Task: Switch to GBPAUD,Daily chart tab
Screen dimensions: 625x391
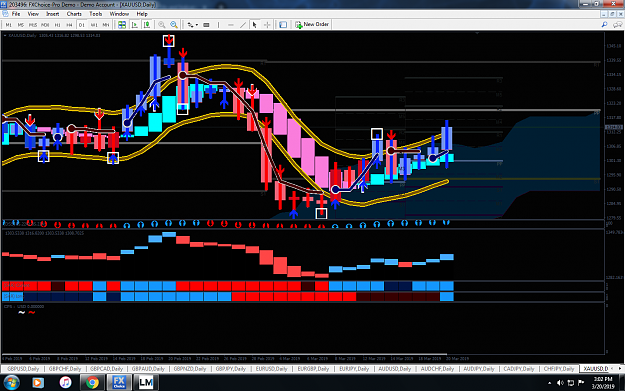Action: coord(148,369)
